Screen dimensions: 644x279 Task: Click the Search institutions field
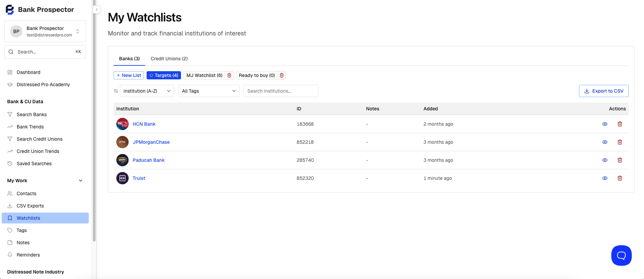(281, 91)
